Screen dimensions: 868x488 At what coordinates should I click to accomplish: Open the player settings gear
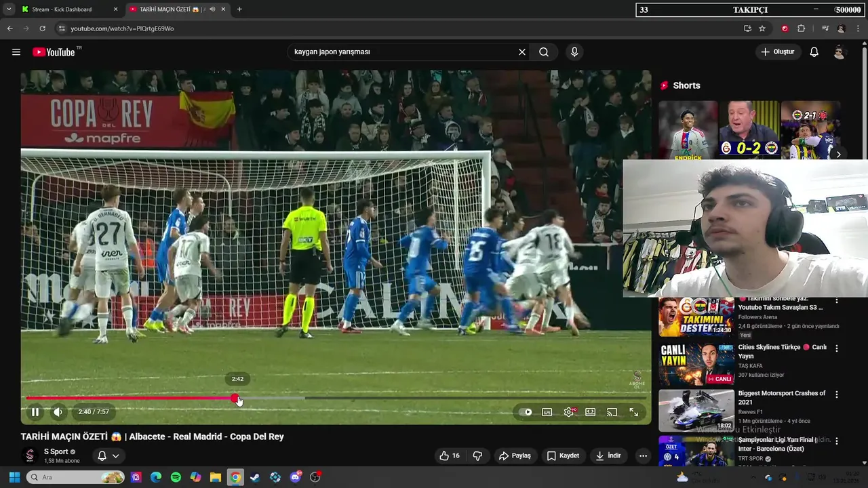tap(569, 412)
